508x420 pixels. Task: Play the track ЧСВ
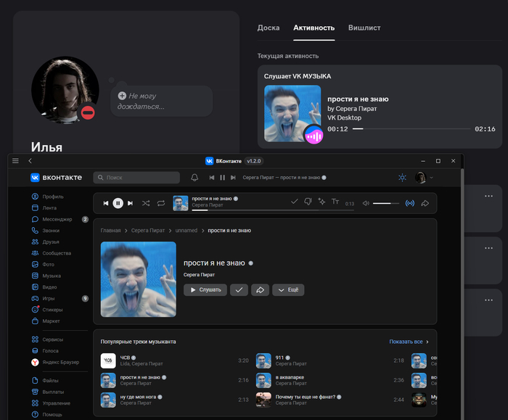click(x=175, y=361)
